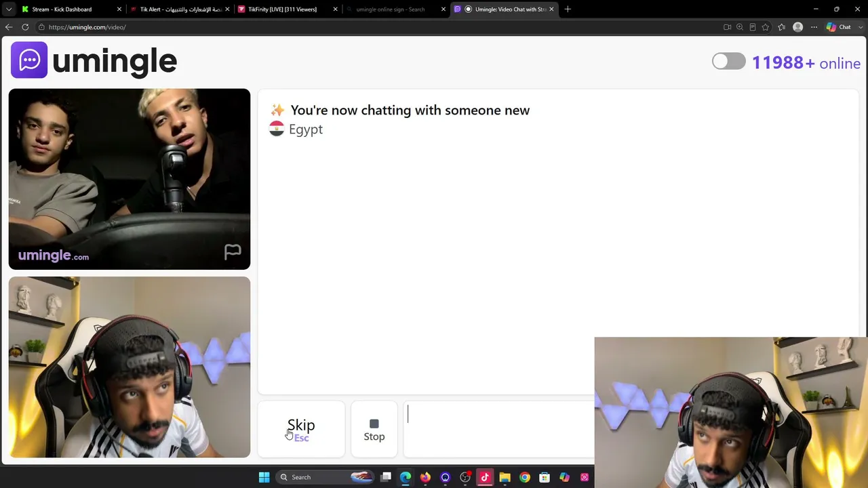Open File Explorer from the taskbar
868x488 pixels.
[x=505, y=477]
